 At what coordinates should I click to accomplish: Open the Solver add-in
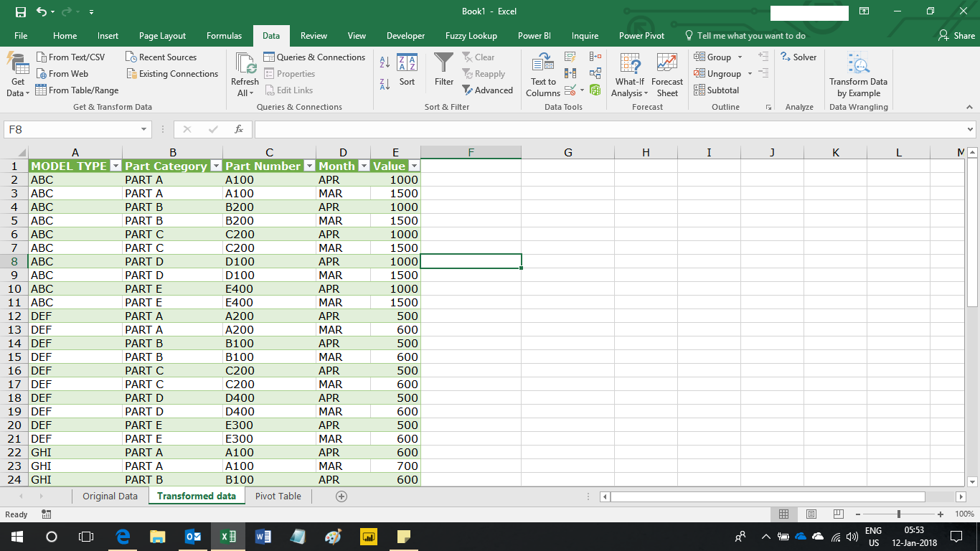point(798,57)
